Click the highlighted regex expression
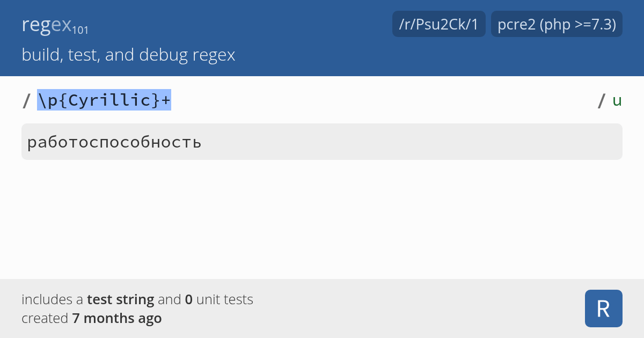Viewport: 644px width, 338px height. click(x=104, y=100)
